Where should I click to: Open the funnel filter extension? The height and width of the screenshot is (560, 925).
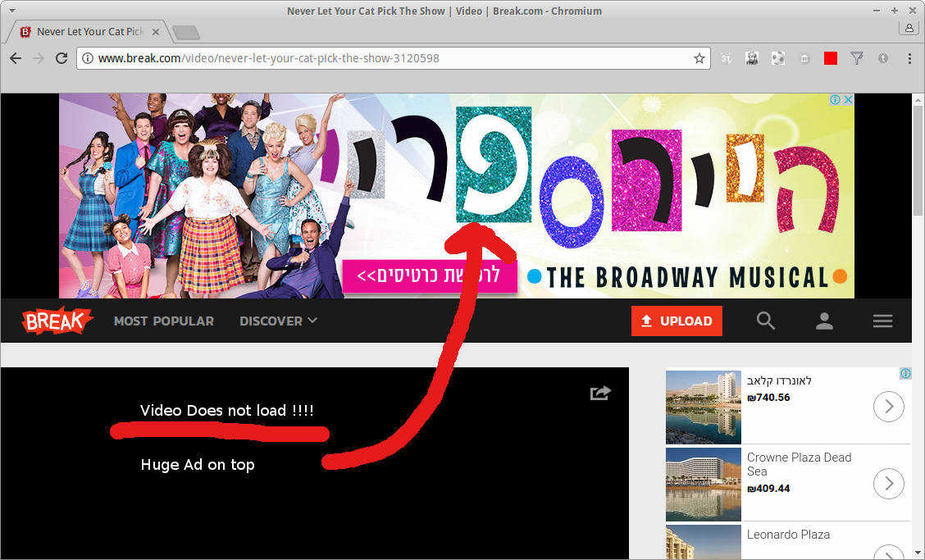coord(857,58)
